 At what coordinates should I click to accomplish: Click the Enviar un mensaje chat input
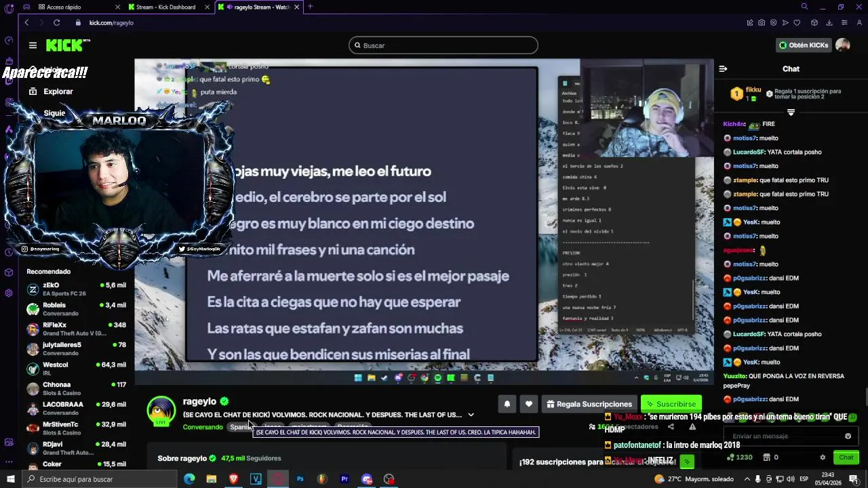[791, 436]
